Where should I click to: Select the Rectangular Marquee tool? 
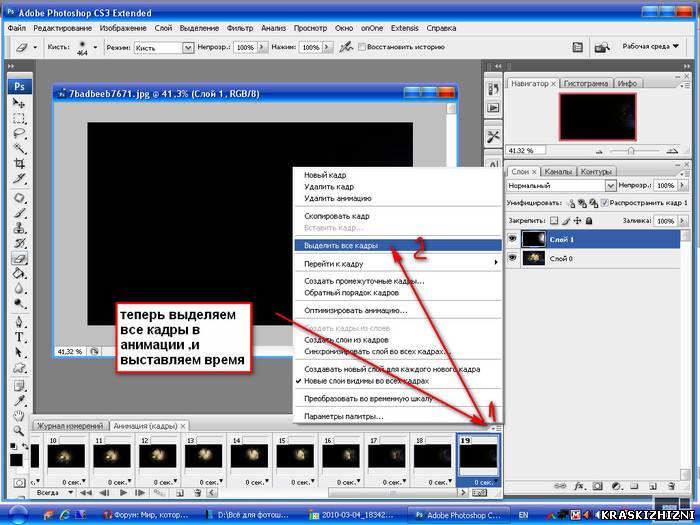coord(19,119)
